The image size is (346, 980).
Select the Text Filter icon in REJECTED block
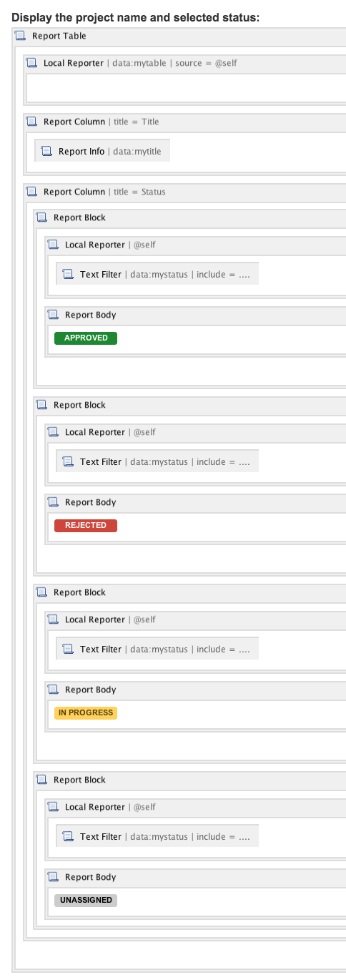[69, 461]
